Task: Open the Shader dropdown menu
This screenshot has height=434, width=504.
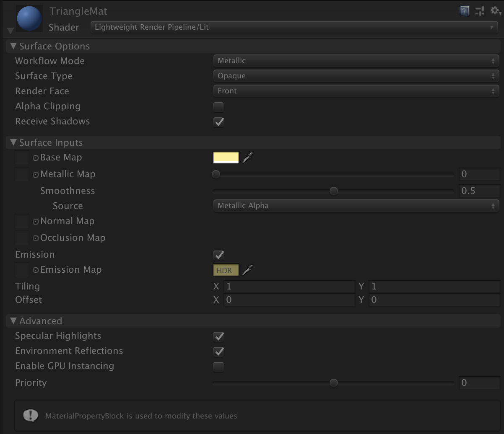Action: coord(294,27)
